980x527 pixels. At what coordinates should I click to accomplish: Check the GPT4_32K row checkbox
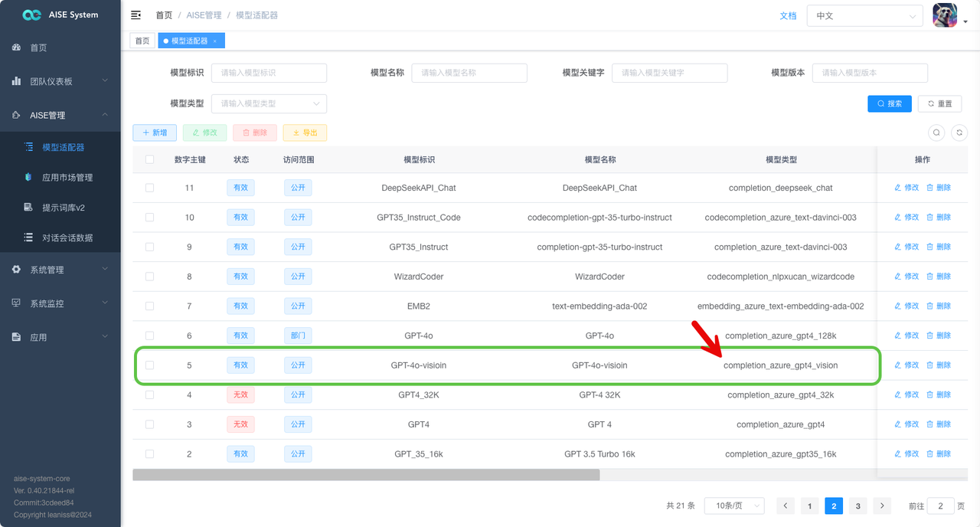pos(150,394)
